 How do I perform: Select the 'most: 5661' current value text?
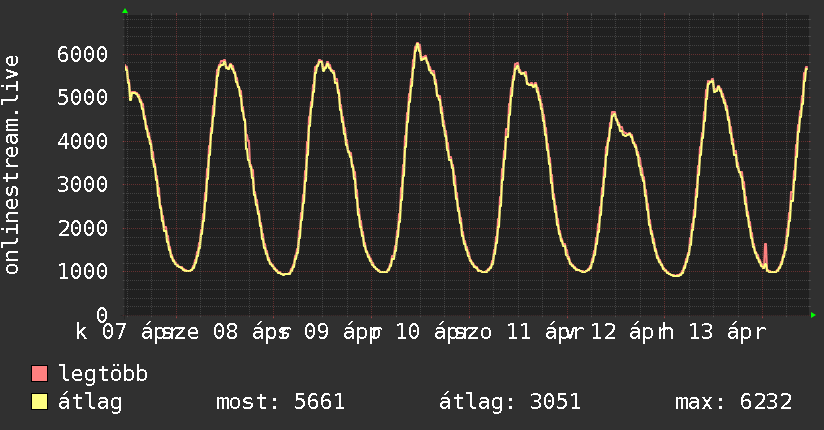coord(280,403)
